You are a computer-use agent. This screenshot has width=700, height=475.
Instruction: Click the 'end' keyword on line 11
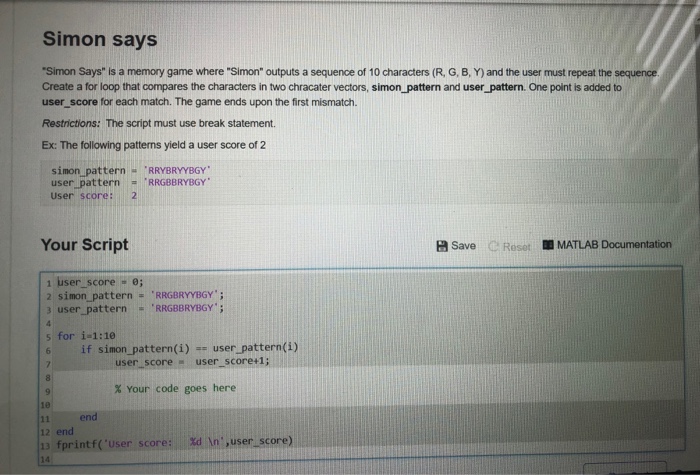click(88, 417)
